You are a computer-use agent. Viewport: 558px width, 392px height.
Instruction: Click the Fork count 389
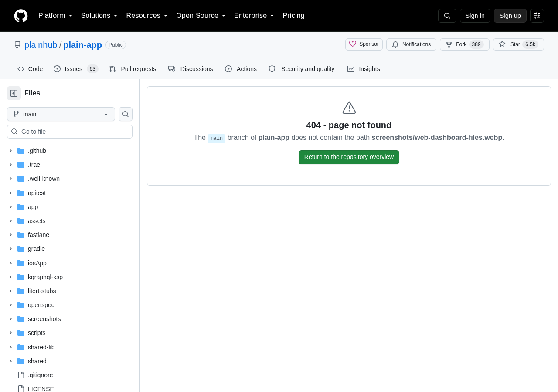point(476,44)
